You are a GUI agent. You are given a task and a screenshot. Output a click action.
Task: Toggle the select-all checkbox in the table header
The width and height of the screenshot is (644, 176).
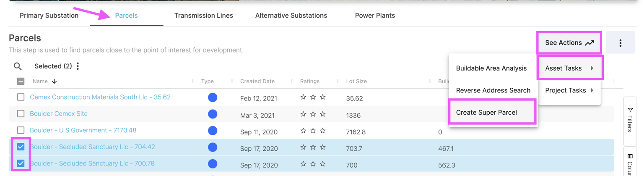click(x=21, y=81)
